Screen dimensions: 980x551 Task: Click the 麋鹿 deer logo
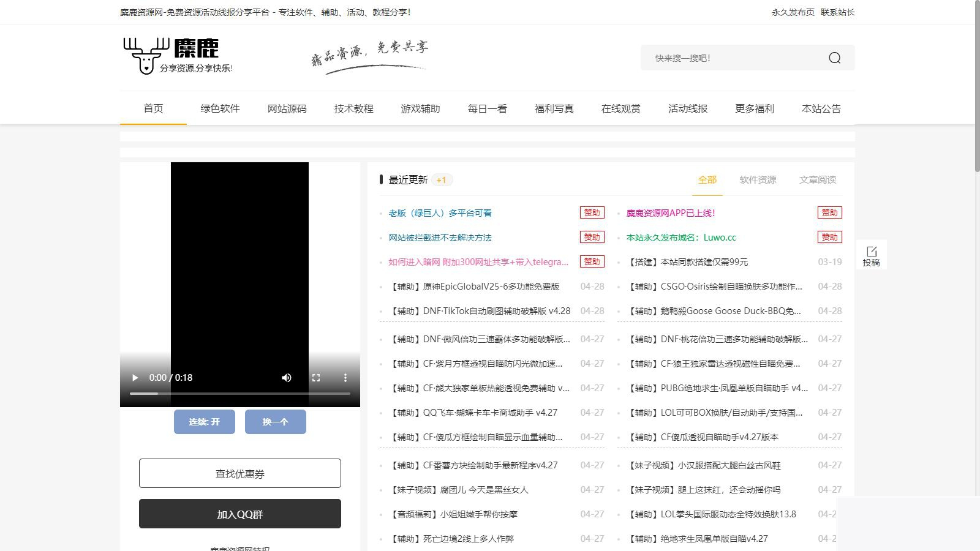145,56
